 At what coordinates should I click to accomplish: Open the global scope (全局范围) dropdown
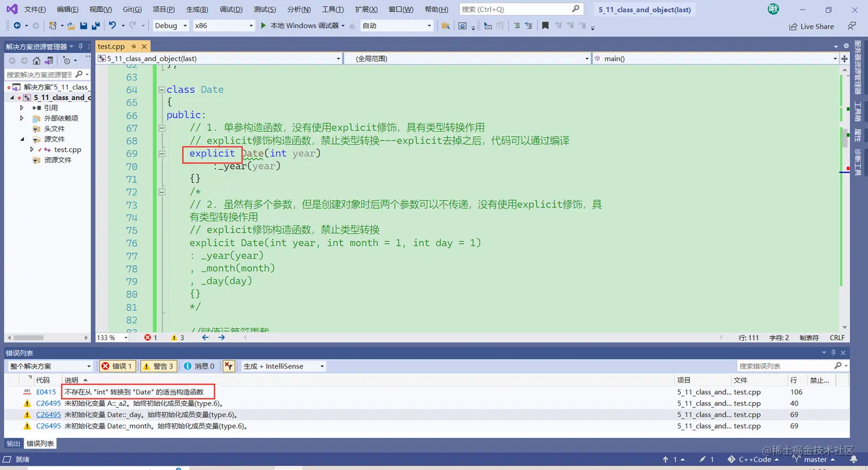467,59
